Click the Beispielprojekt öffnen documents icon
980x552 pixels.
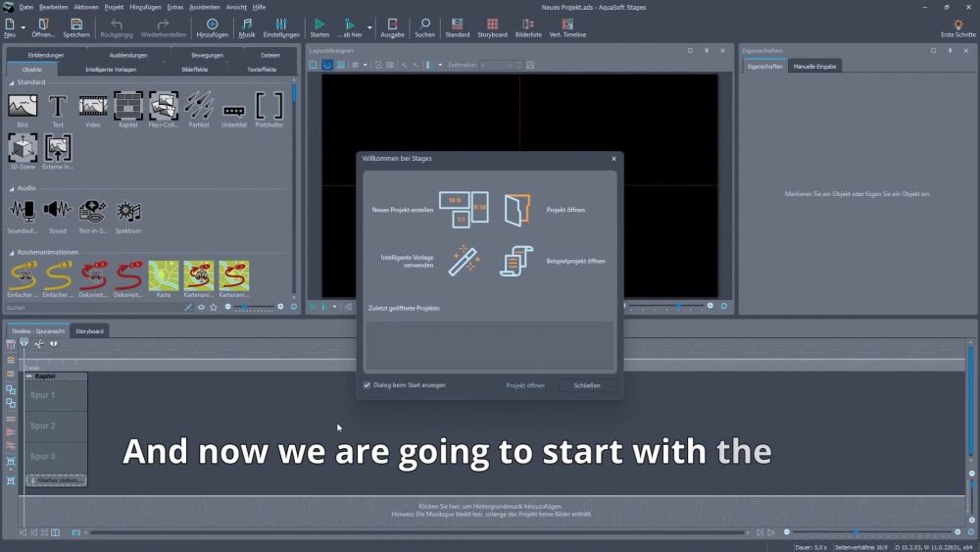click(516, 261)
